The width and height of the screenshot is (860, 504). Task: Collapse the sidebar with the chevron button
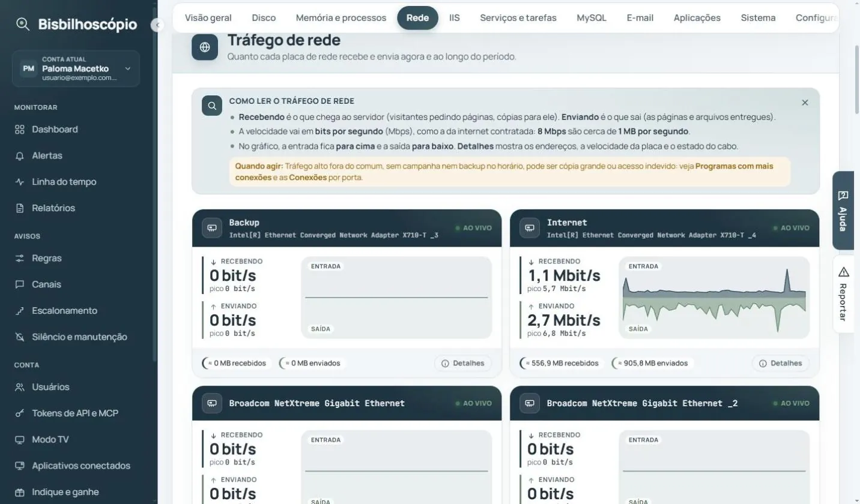click(157, 25)
